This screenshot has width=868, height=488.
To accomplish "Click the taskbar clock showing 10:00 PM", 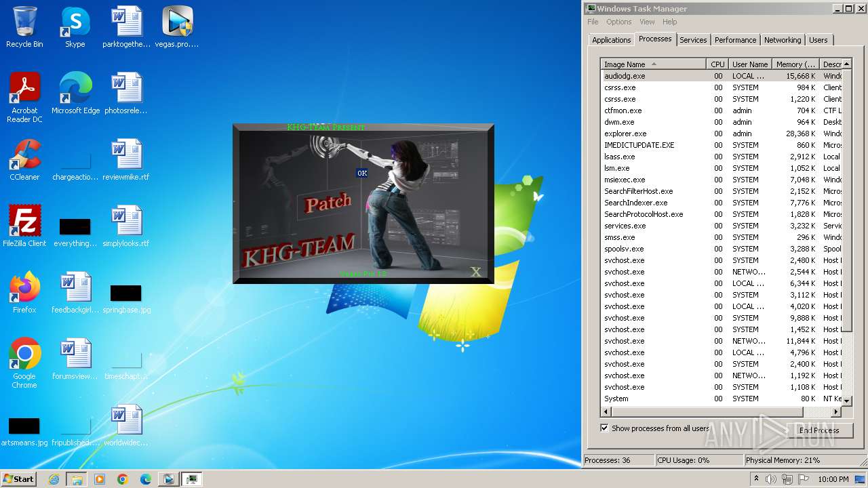I will point(833,479).
